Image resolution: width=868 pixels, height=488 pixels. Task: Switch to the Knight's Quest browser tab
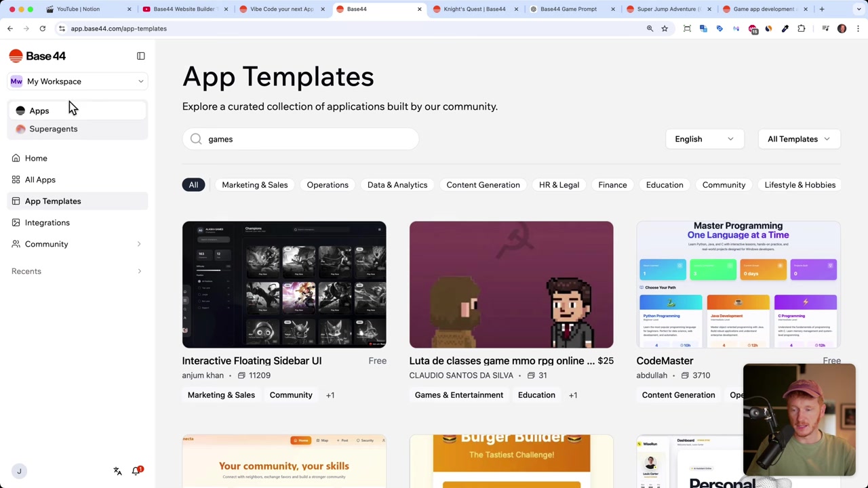click(x=475, y=9)
